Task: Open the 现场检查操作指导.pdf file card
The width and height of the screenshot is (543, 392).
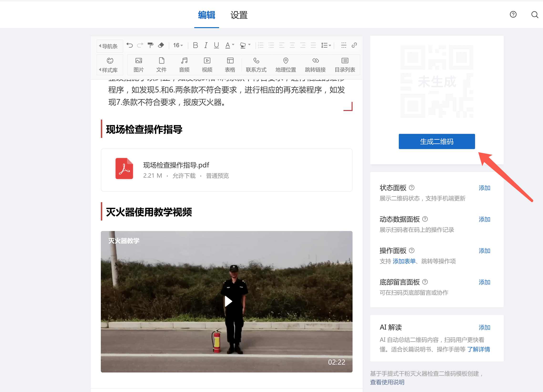Action: pos(226,170)
